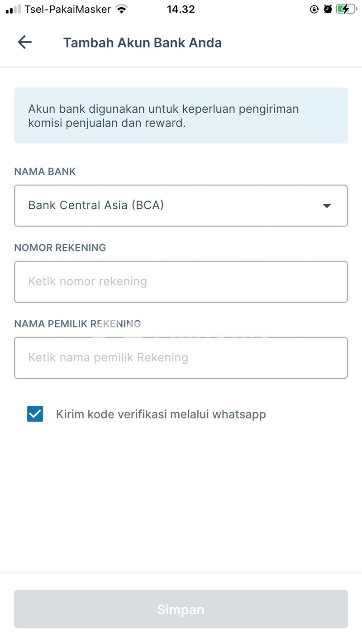Tap 'Kirim kode verifikasi melalui whatsapp' label
362x644 pixels.
[161, 414]
